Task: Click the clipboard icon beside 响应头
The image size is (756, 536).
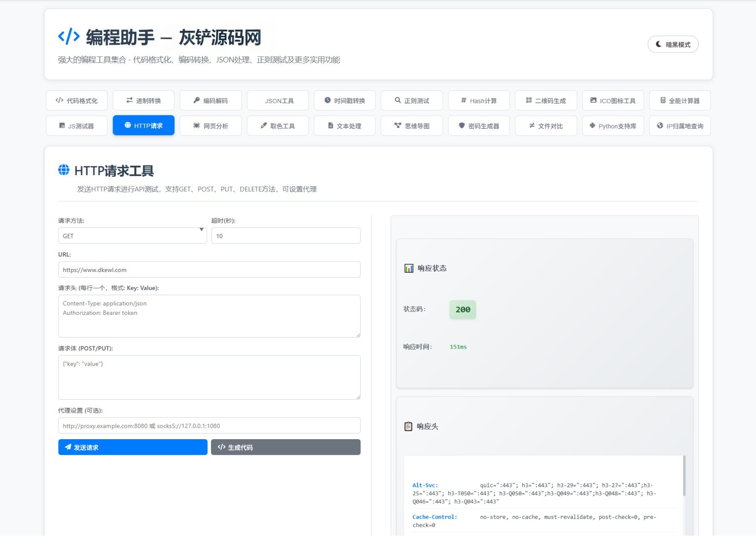Action: 408,426
